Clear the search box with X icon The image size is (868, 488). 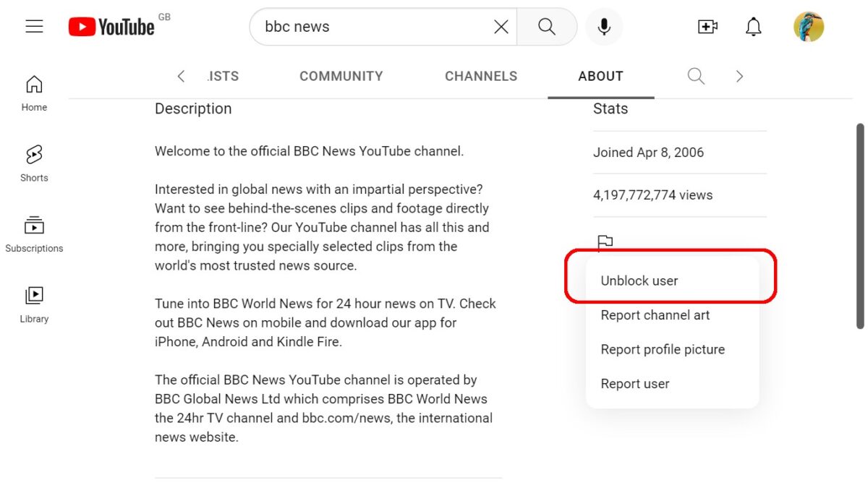501,27
